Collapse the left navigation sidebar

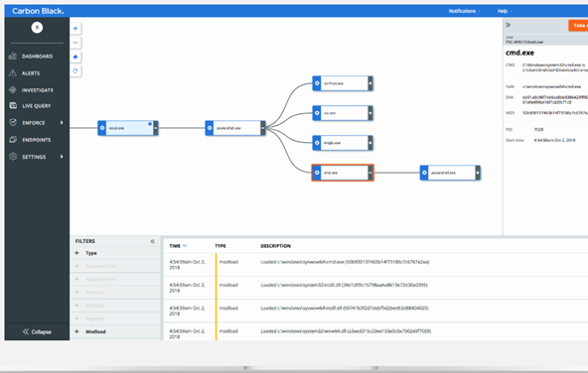tap(37, 331)
